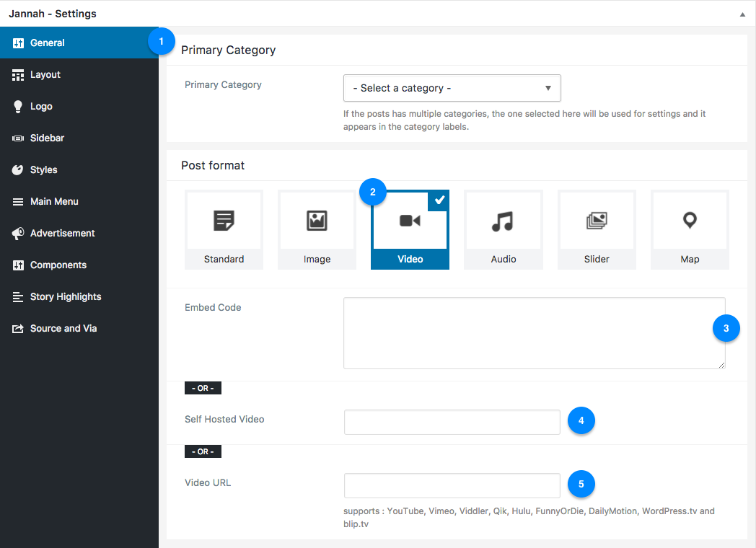
Task: Click the Jannah - Settings panel title
Action: coord(53,14)
